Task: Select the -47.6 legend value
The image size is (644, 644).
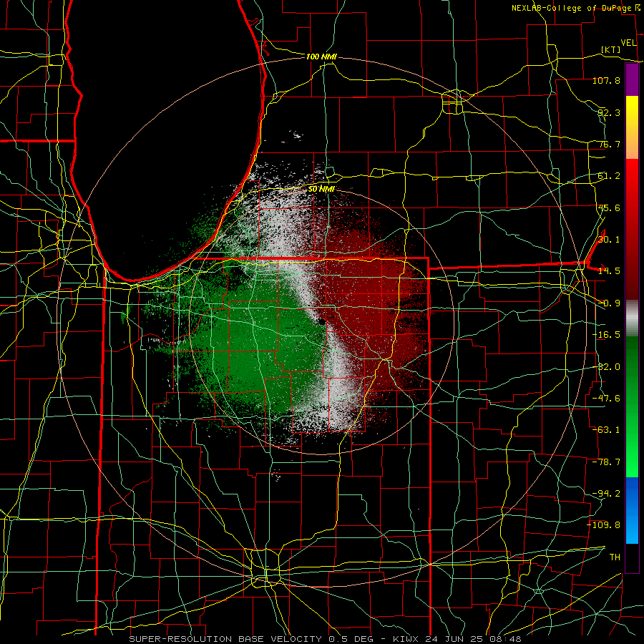Action: (x=606, y=399)
